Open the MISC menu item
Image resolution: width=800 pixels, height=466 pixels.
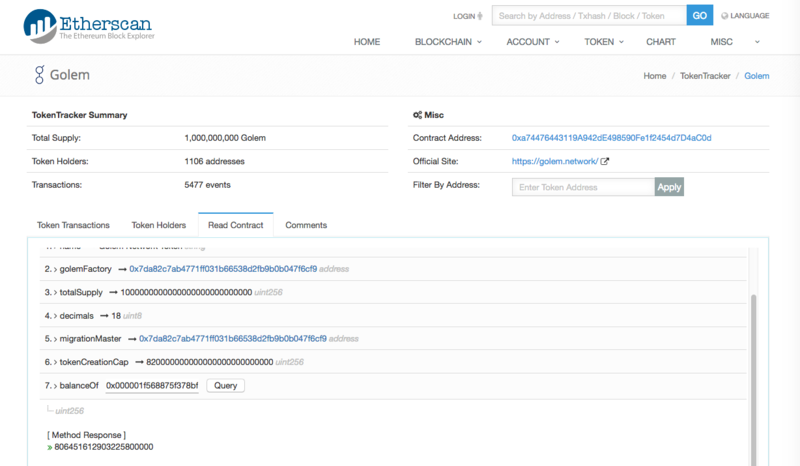[721, 42]
